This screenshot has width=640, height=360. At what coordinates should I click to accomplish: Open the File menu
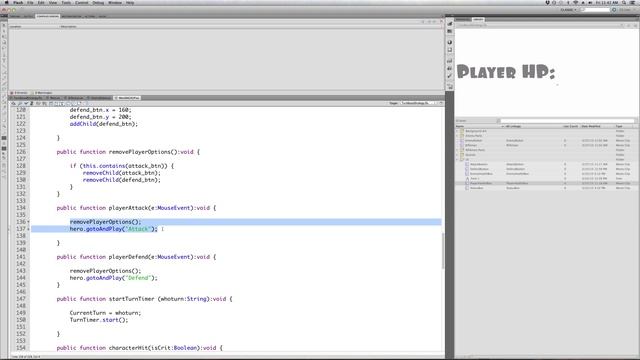[x=30, y=2]
